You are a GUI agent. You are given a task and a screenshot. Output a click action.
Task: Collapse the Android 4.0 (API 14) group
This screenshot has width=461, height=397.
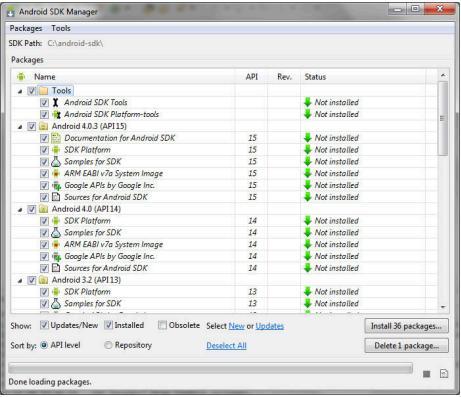(20, 209)
